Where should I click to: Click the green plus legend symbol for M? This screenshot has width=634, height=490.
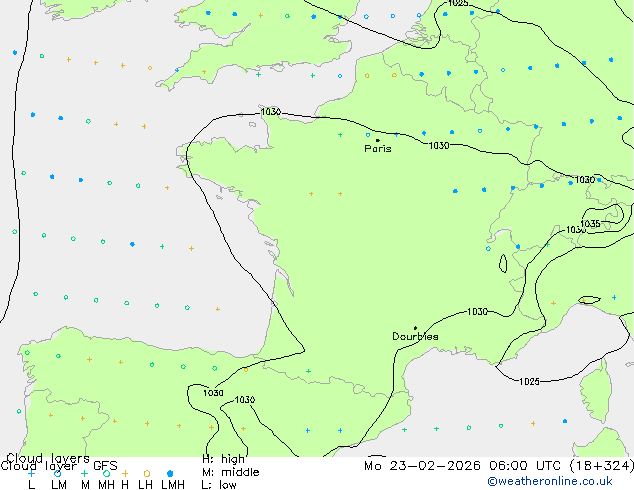(x=84, y=473)
